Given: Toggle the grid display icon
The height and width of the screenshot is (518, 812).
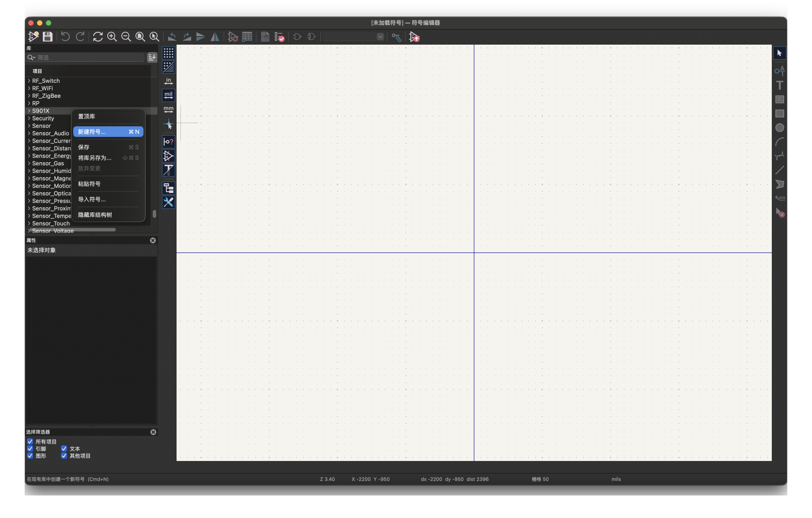Looking at the screenshot, I should point(168,53).
